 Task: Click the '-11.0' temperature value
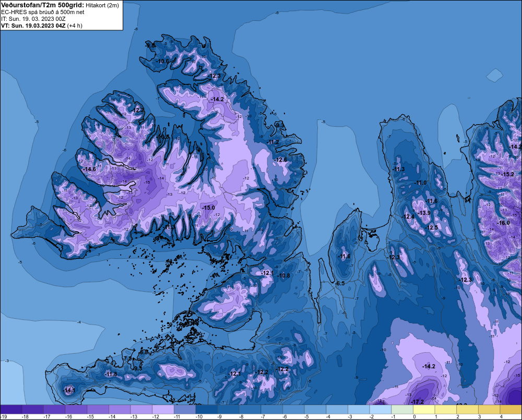pos(420,183)
